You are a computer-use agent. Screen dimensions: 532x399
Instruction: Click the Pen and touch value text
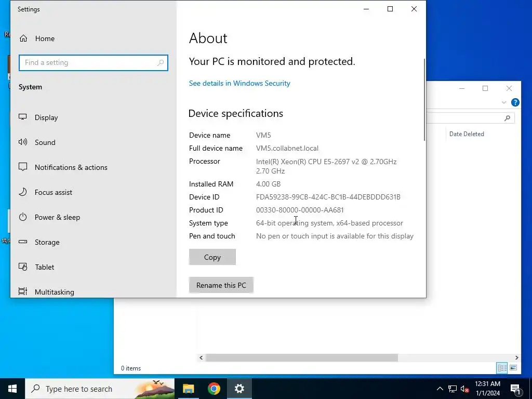click(335, 236)
